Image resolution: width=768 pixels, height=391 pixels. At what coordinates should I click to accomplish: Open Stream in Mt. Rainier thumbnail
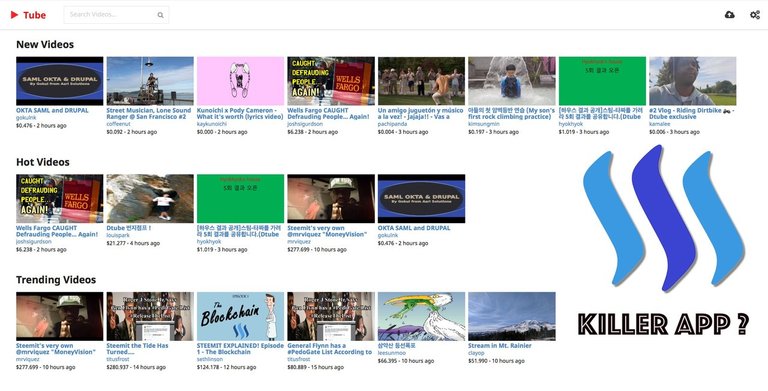click(512, 316)
